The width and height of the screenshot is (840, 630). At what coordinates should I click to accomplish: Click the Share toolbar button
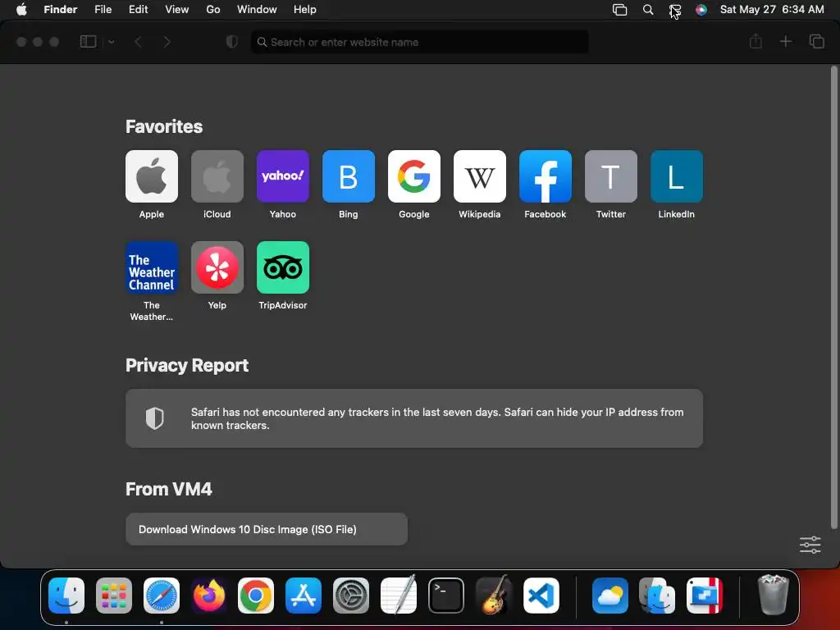point(756,41)
